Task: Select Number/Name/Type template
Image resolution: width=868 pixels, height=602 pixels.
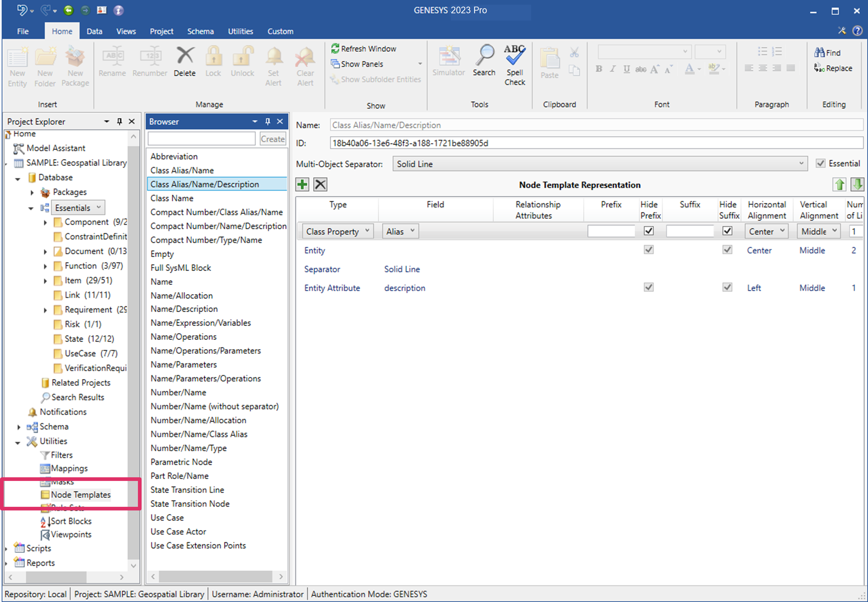Action: (189, 448)
